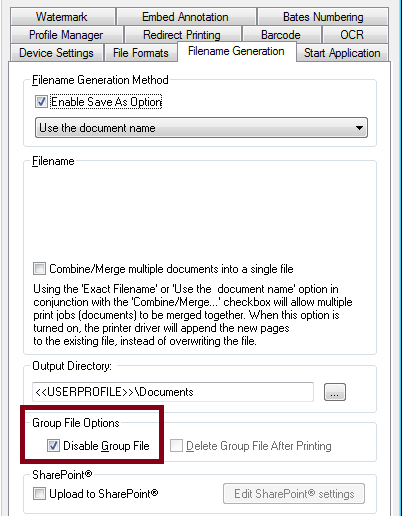The width and height of the screenshot is (403, 516).
Task: Select the File Formats tab
Action: [141, 53]
